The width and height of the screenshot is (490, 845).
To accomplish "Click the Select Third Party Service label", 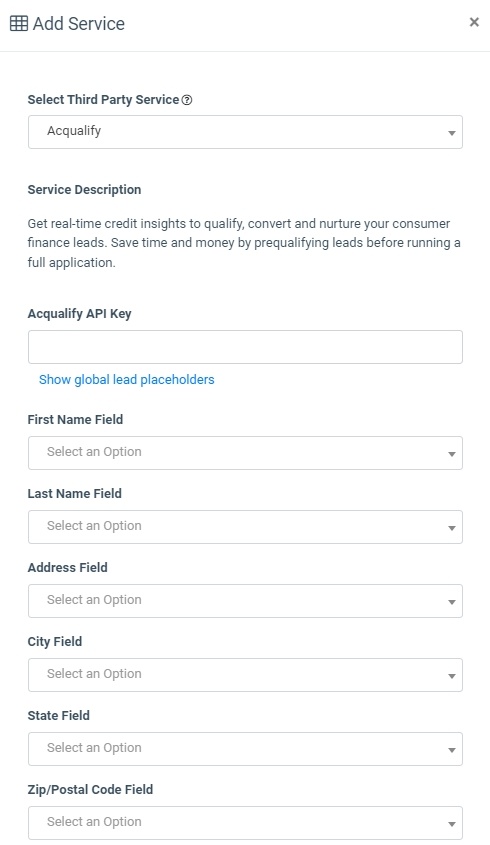I will (103, 100).
